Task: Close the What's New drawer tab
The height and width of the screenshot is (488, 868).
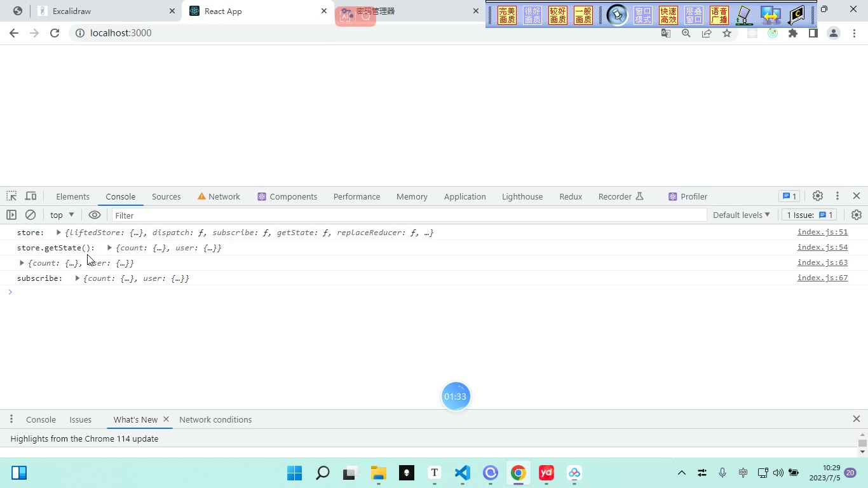Action: click(166, 419)
